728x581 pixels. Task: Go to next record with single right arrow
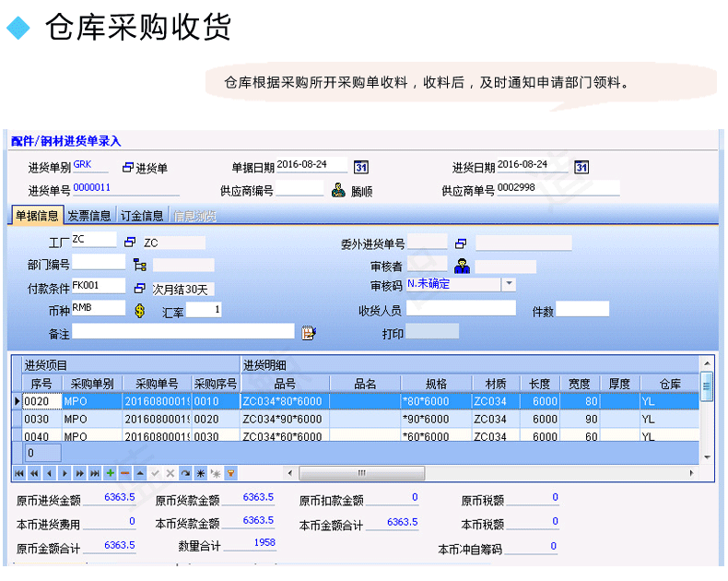[65, 474]
